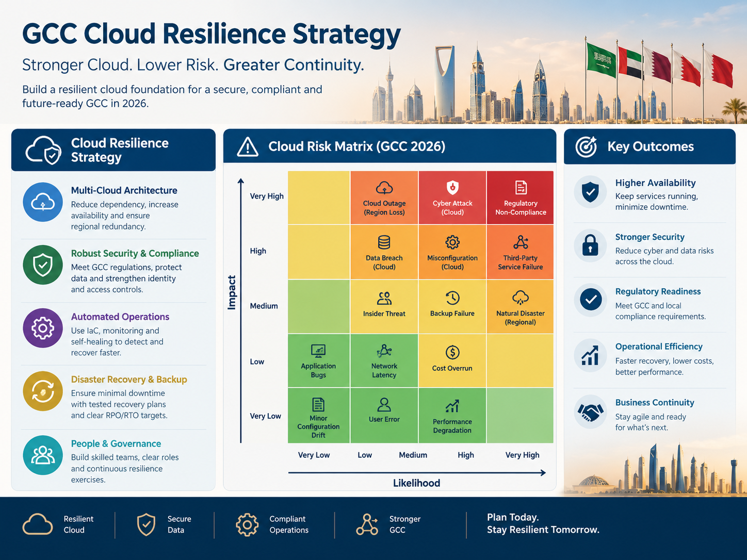Select the Misconfiguration (Cloud) cell
Image resolution: width=747 pixels, height=560 pixels.
pos(452,252)
